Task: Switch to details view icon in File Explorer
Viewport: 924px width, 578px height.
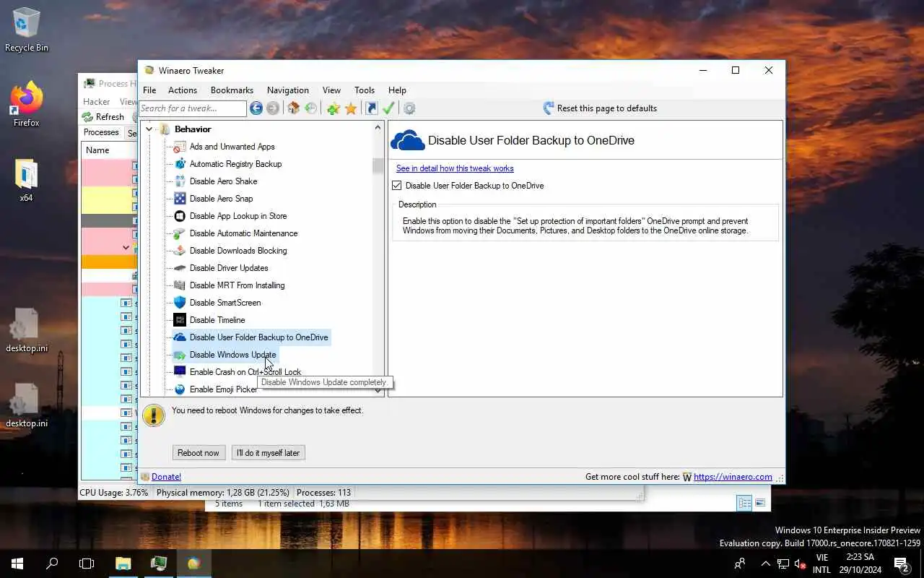Action: coord(744,503)
